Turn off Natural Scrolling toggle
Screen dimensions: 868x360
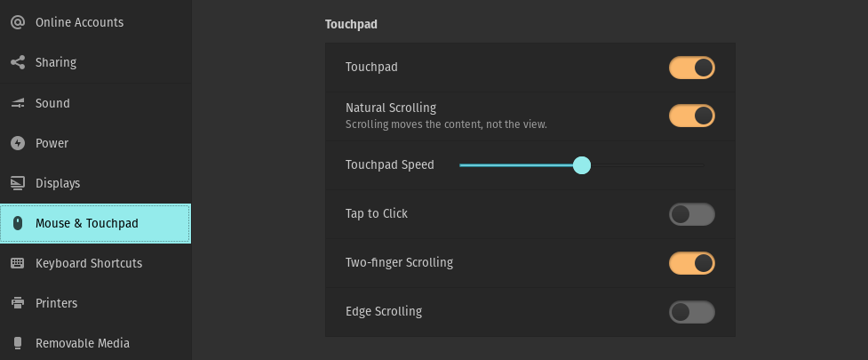tap(692, 116)
